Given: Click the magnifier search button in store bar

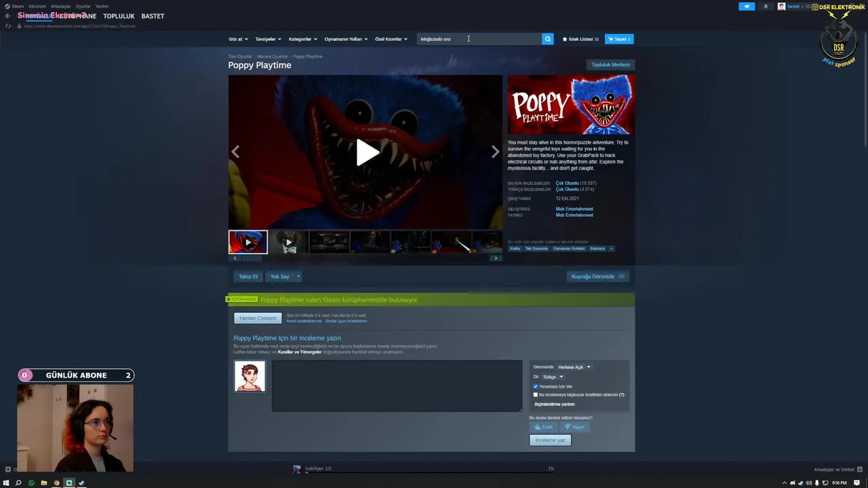Looking at the screenshot, I should coord(547,39).
